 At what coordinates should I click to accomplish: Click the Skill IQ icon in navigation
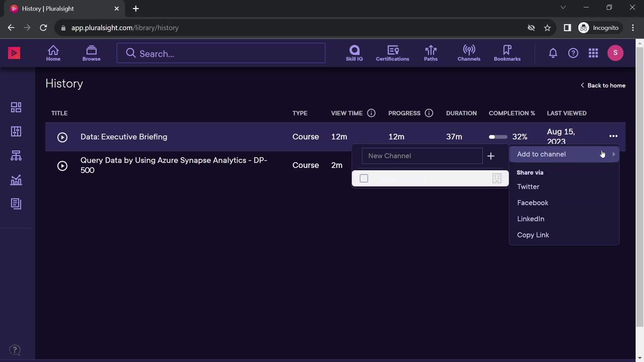point(354,53)
